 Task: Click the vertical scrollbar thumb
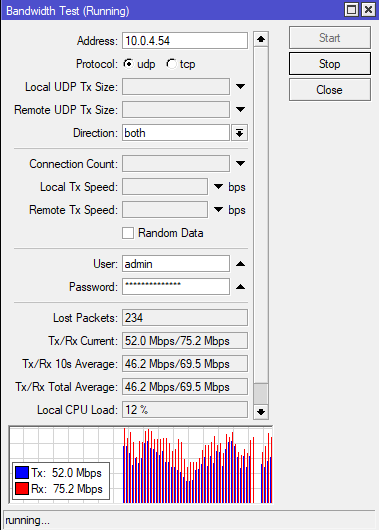pyautogui.click(x=261, y=393)
